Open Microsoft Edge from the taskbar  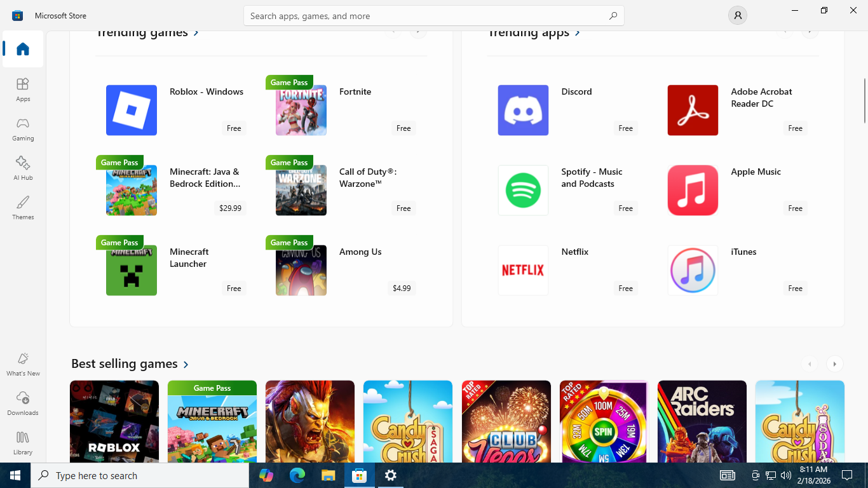(x=297, y=475)
